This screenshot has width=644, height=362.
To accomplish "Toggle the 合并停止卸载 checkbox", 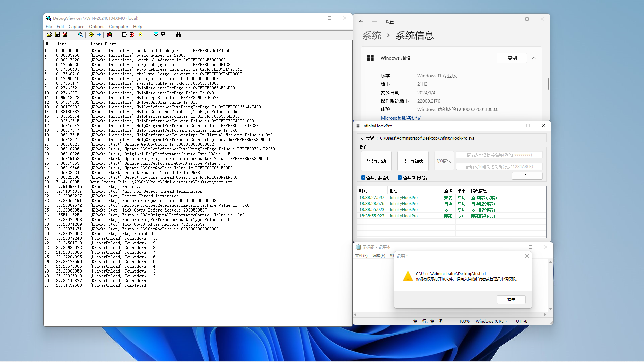I will 400,178.
